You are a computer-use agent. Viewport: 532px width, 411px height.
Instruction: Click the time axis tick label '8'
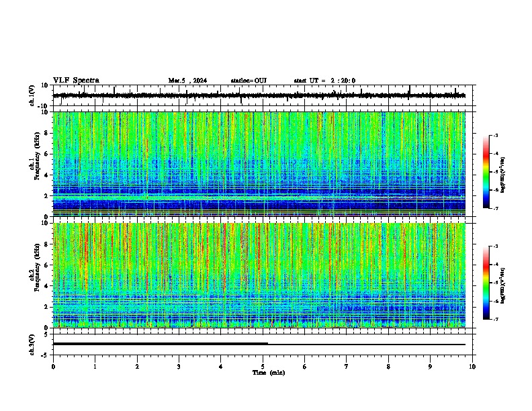[388, 367]
